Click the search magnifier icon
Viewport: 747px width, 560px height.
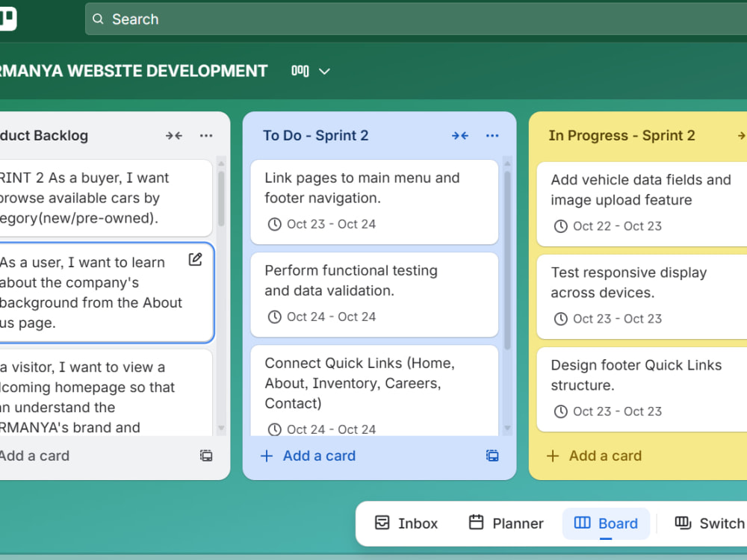tap(98, 19)
